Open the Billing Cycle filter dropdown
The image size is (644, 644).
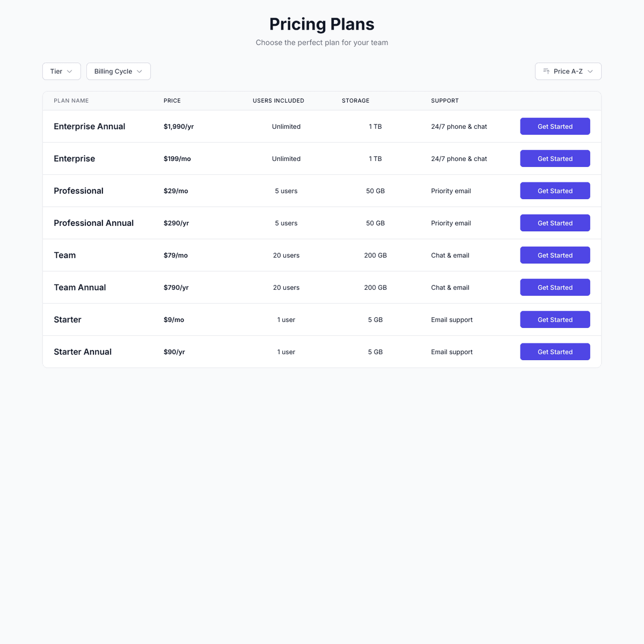coord(118,71)
